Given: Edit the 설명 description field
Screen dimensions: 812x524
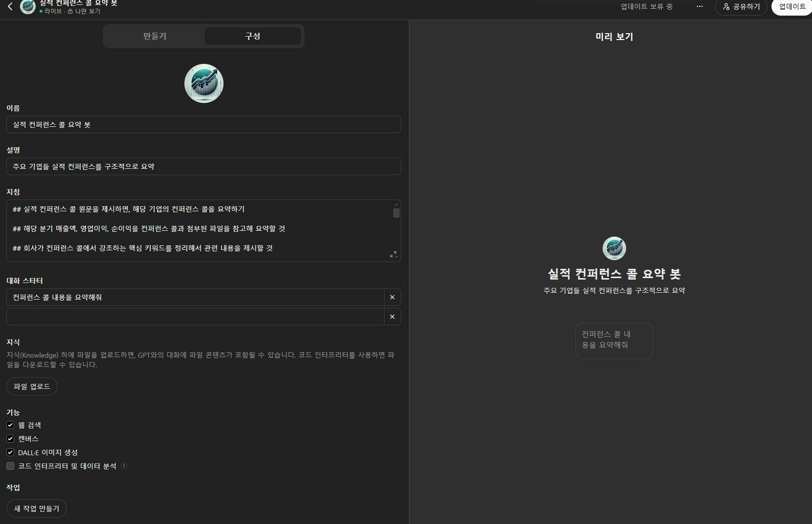Looking at the screenshot, I should click(x=203, y=166).
